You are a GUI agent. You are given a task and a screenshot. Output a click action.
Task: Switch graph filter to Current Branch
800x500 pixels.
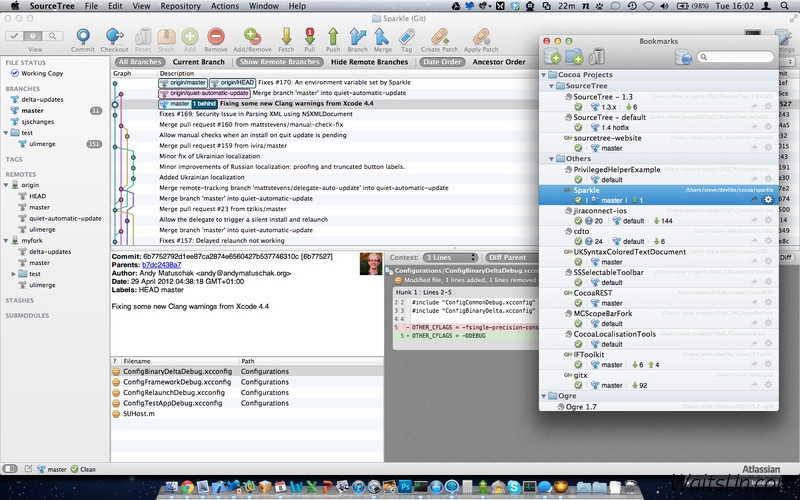[x=199, y=62]
